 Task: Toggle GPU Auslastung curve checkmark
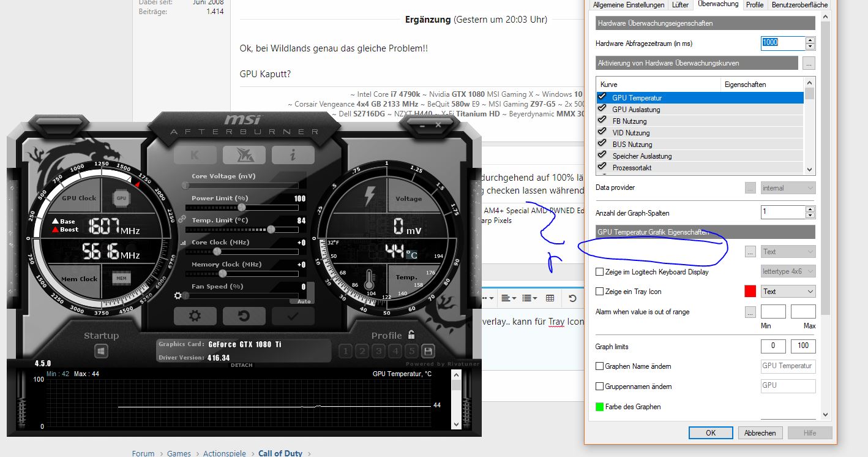click(x=602, y=109)
